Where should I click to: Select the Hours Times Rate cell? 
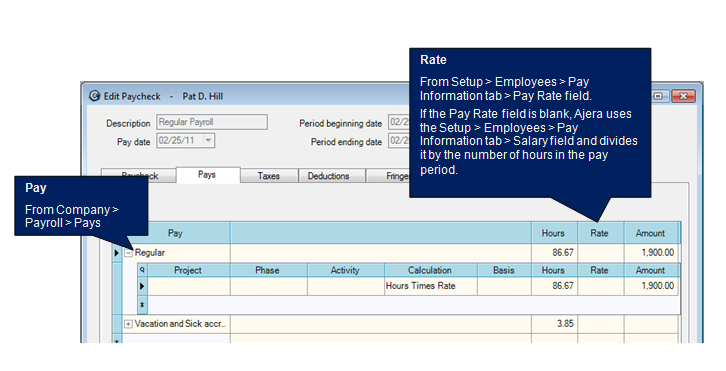tap(431, 286)
